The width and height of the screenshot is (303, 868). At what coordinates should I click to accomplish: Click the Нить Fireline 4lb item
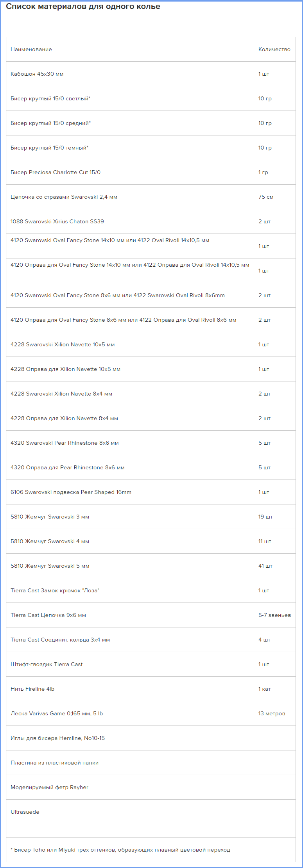(32, 689)
